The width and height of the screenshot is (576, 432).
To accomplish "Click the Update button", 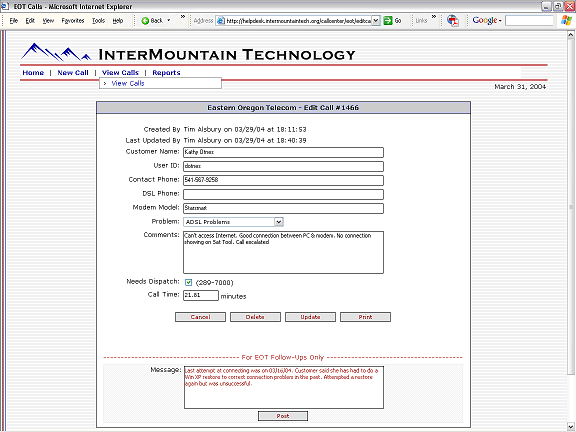I will [310, 317].
